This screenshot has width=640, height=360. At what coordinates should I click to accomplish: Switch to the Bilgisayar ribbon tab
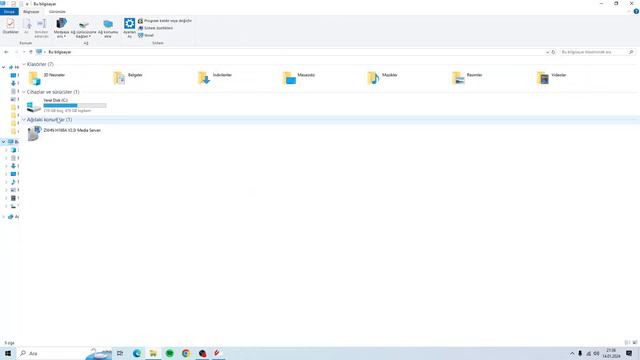[31, 12]
